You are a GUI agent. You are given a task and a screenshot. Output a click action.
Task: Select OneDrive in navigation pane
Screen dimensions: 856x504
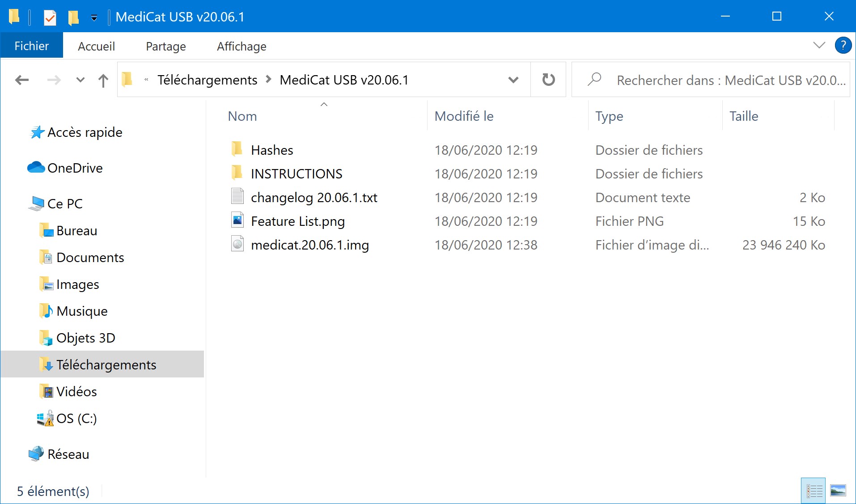pos(75,168)
